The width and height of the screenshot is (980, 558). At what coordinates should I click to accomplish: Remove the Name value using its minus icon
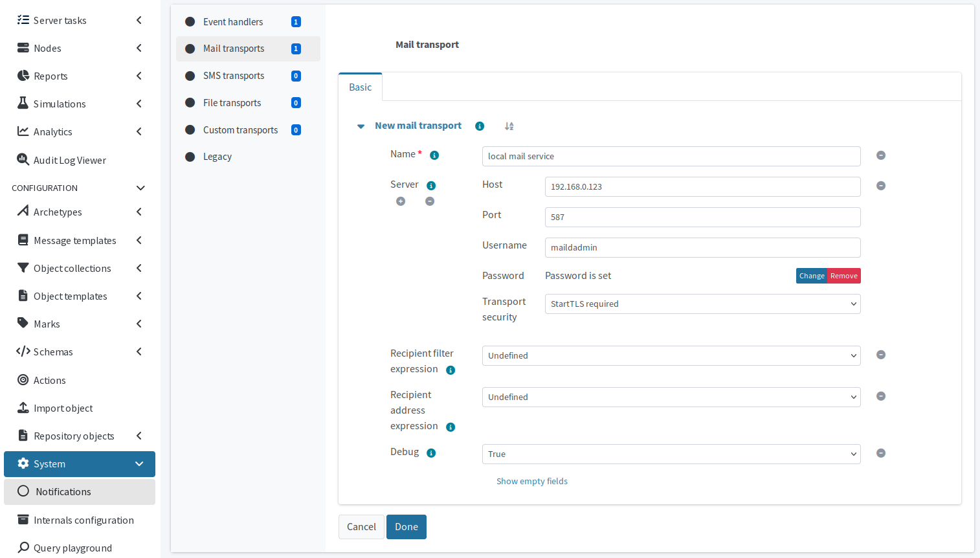coord(881,155)
